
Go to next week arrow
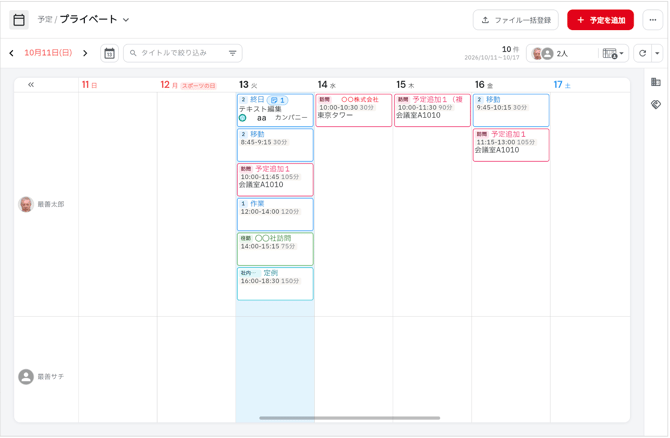(85, 53)
